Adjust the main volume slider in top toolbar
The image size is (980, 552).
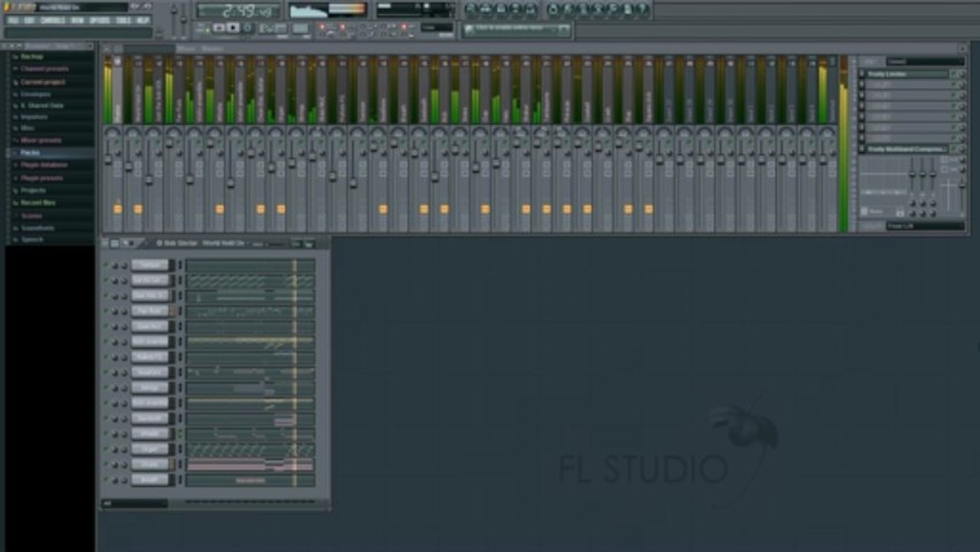click(174, 20)
